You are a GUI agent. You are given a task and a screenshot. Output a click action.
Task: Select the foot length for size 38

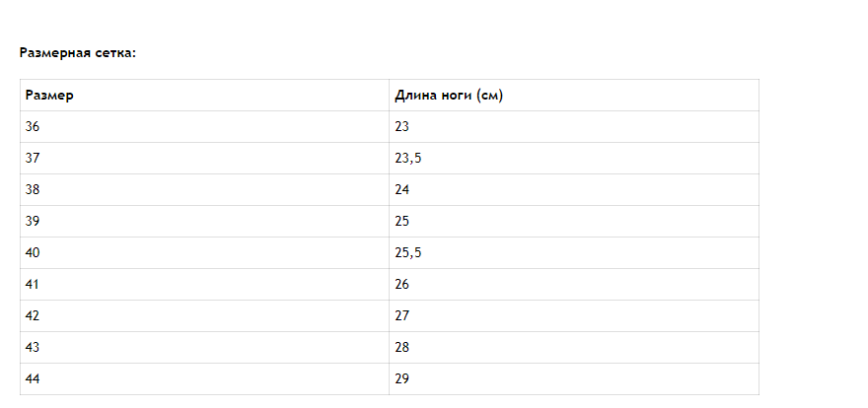coord(401,190)
